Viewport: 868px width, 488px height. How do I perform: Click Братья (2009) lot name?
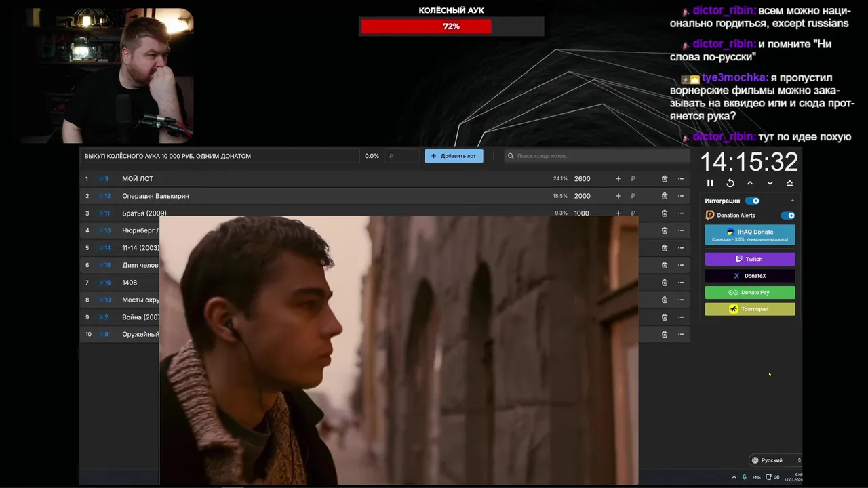tap(144, 213)
